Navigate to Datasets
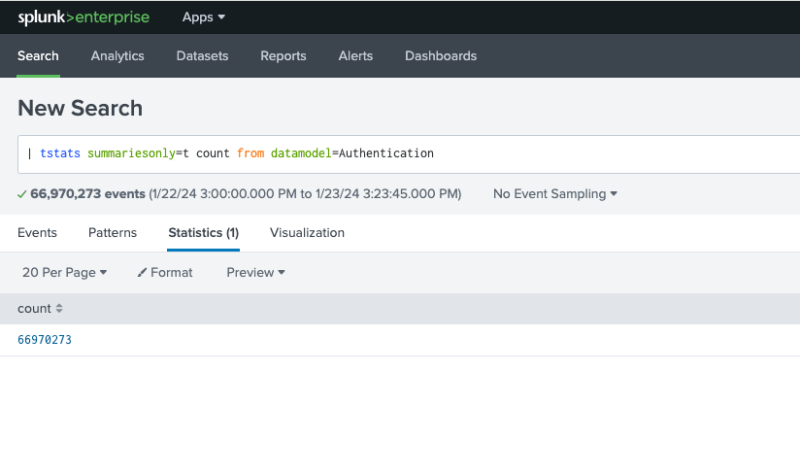The height and width of the screenshot is (472, 800). coord(202,56)
